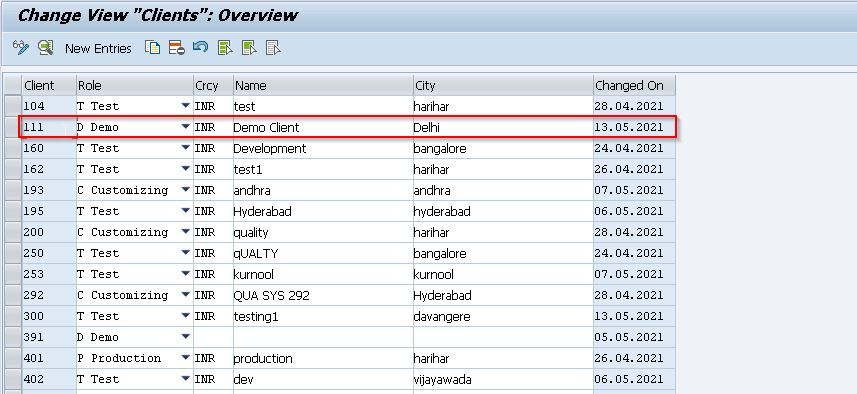Image resolution: width=857 pixels, height=394 pixels.
Task: Select row of client 193 via row selector
Action: tap(13, 190)
